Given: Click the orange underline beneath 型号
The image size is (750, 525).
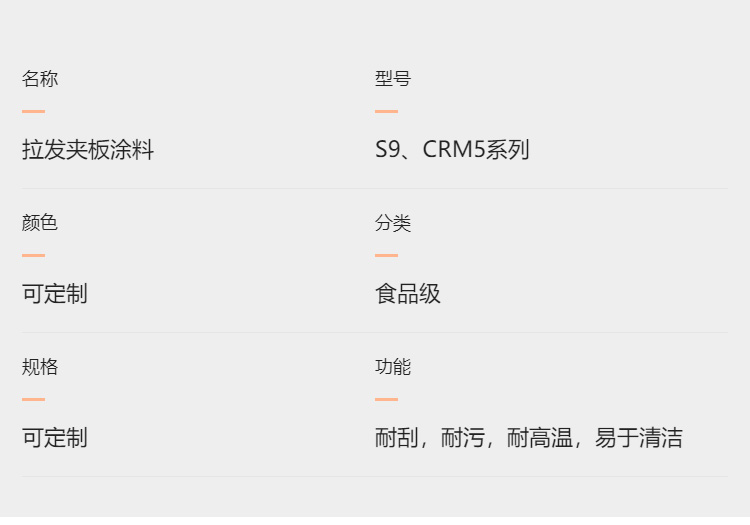Looking at the screenshot, I should point(386,111).
